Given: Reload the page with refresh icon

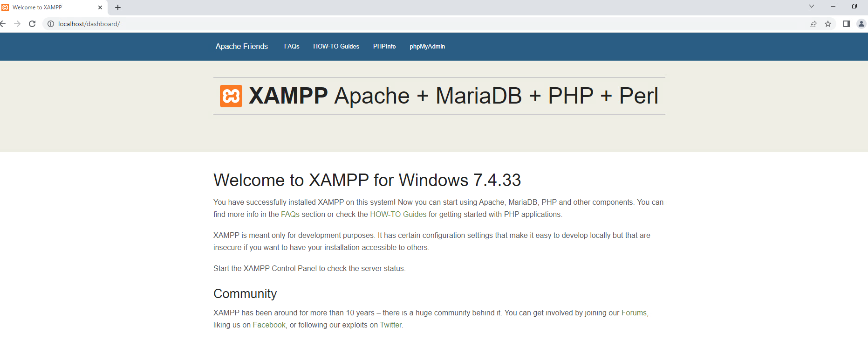Looking at the screenshot, I should pyautogui.click(x=32, y=24).
